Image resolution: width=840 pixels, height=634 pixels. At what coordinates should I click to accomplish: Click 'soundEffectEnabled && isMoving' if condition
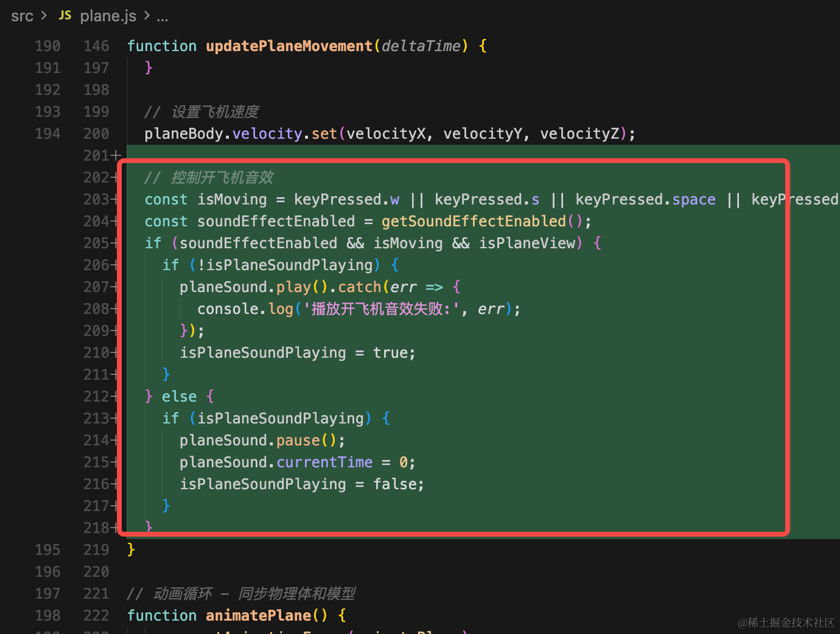[x=373, y=243]
